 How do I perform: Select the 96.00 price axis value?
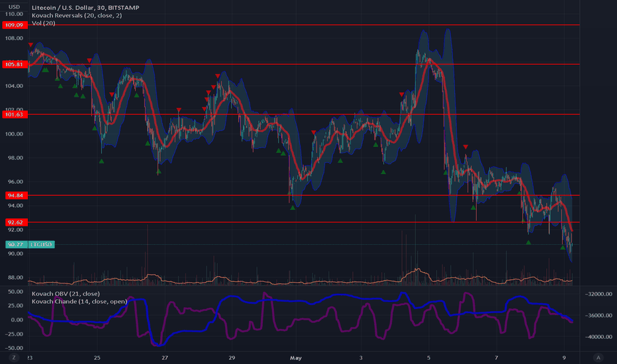[15, 182]
